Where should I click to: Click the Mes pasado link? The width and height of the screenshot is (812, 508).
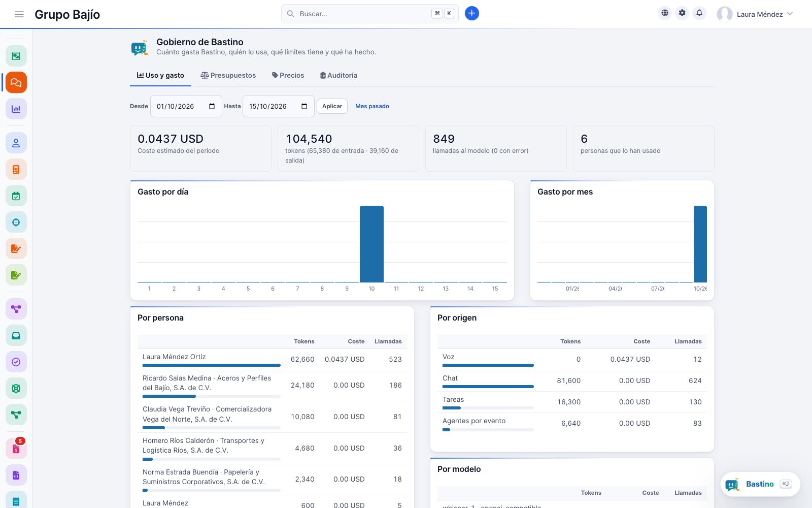click(x=372, y=106)
